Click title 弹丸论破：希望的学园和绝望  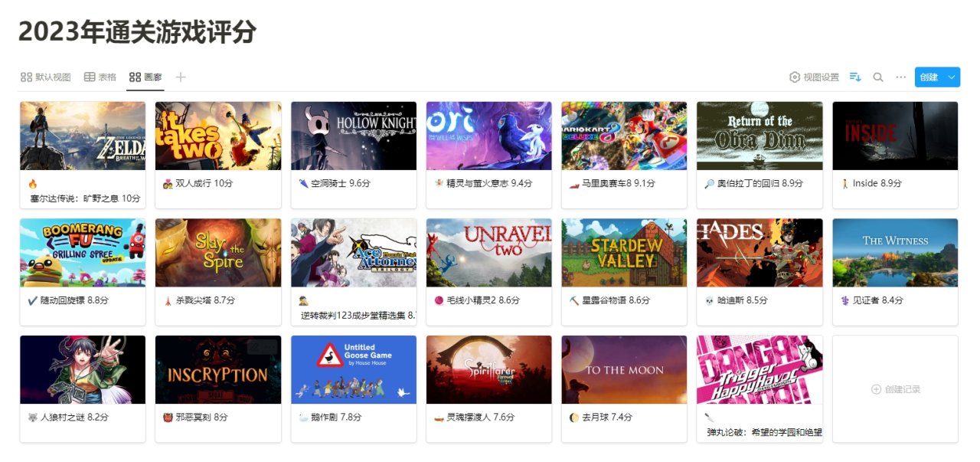click(x=764, y=432)
